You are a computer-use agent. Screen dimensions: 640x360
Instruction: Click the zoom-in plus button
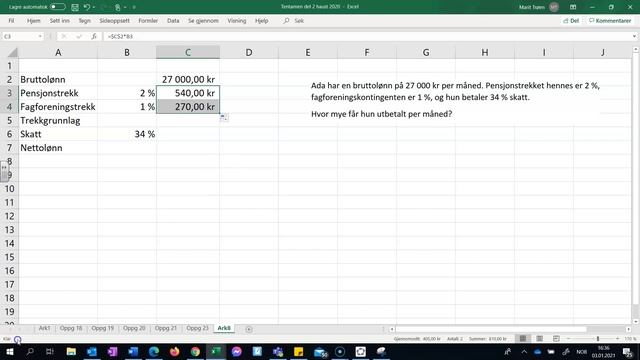pyautogui.click(x=618, y=339)
